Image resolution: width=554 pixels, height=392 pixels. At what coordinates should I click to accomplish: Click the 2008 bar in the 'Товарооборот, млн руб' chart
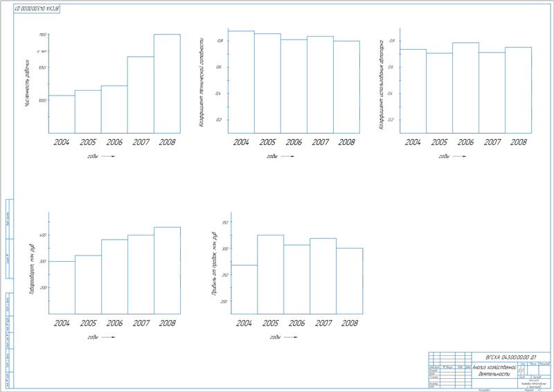point(167,270)
